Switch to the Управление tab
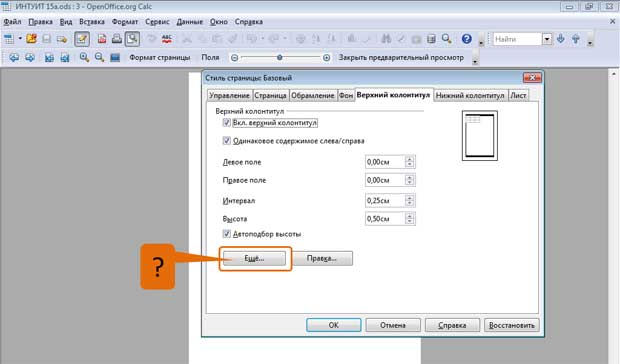The image size is (620, 364). click(x=229, y=96)
